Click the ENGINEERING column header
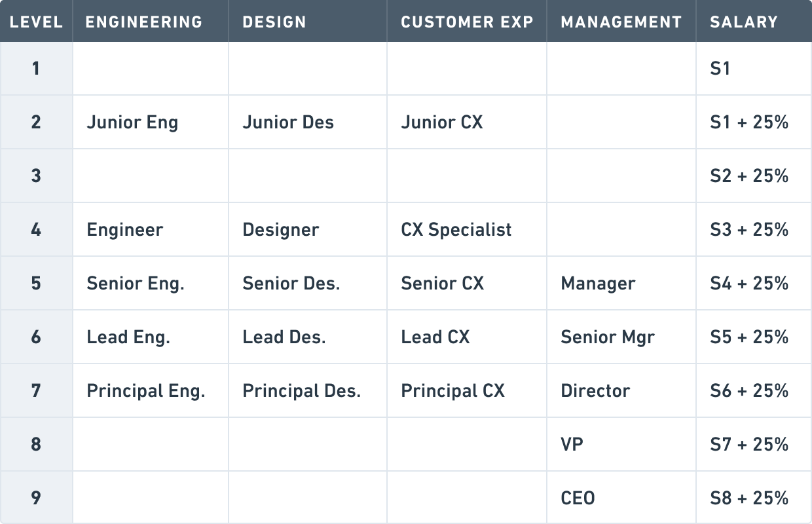 coord(144,22)
